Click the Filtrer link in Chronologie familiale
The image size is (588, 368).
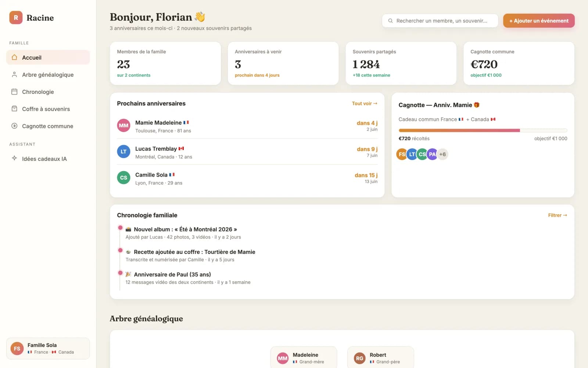click(557, 215)
